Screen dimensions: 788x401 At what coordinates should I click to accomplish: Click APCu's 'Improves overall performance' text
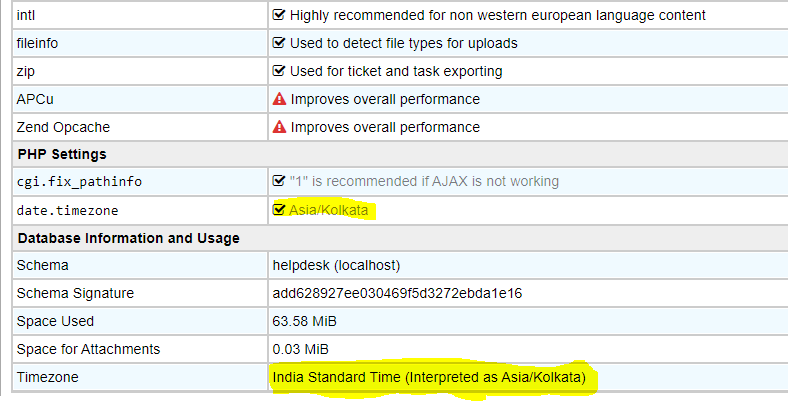click(x=385, y=99)
